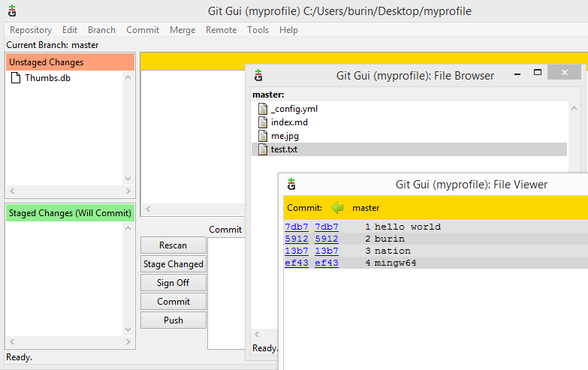Open the Repository menu
Screen dimensions: 588x370
coord(31,30)
